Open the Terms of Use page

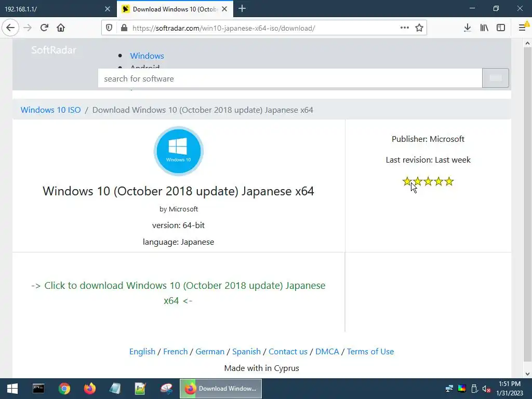[x=370, y=352]
